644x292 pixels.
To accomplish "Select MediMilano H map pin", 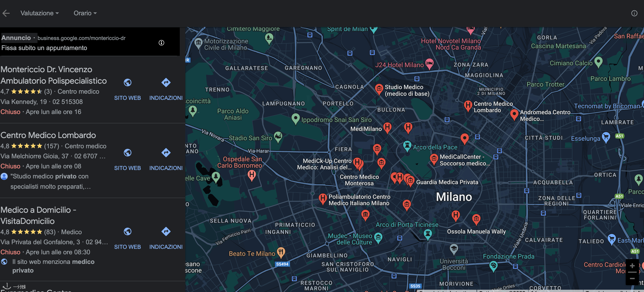I will (x=387, y=128).
